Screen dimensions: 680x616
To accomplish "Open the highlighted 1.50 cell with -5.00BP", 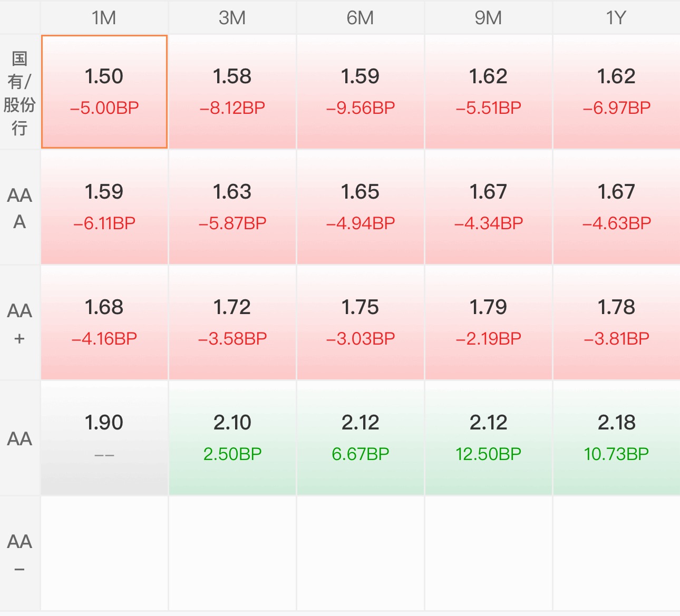I will point(104,92).
